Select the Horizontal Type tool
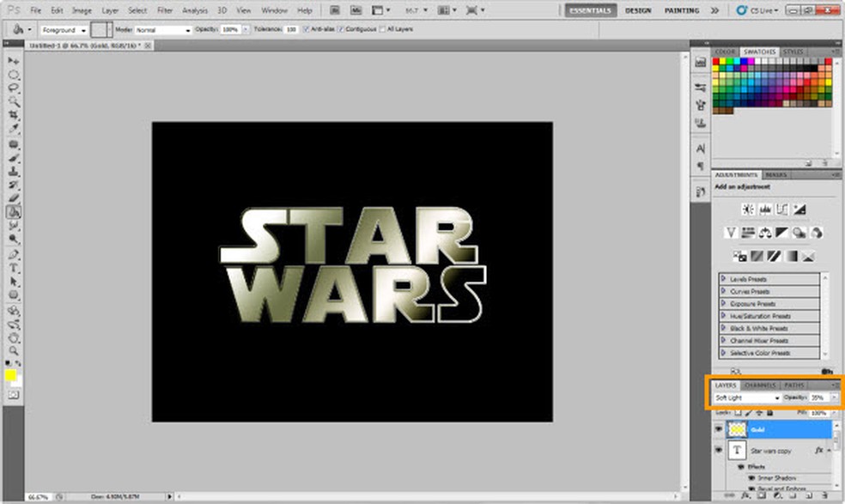The width and height of the screenshot is (845, 504). (14, 268)
